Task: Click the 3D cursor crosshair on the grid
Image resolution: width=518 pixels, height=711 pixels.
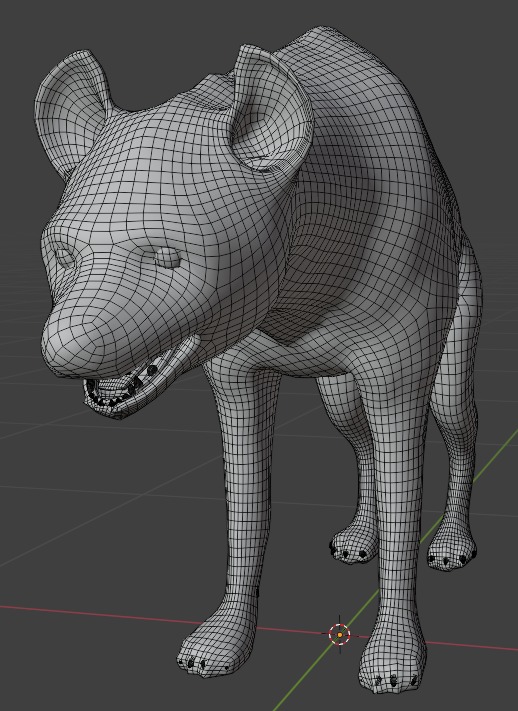Action: pos(339,634)
